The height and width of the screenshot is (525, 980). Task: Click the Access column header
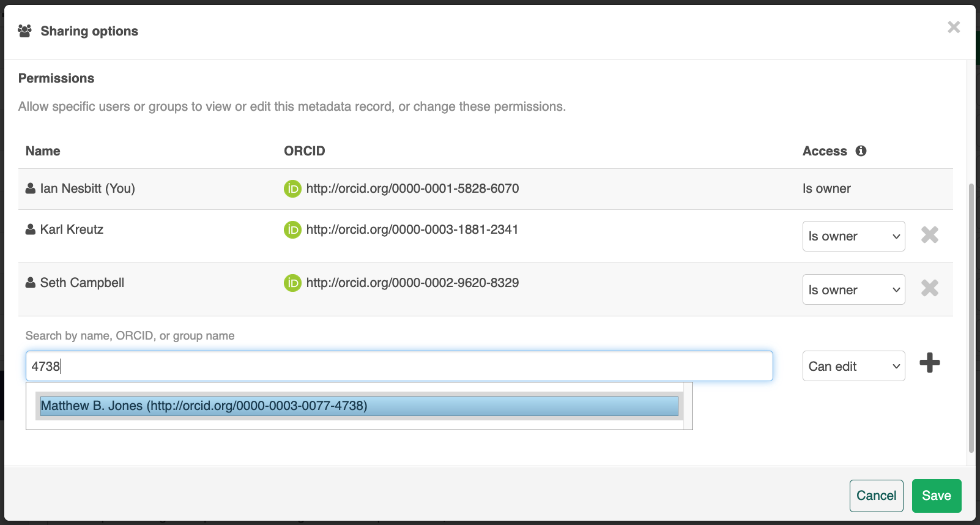[825, 151]
